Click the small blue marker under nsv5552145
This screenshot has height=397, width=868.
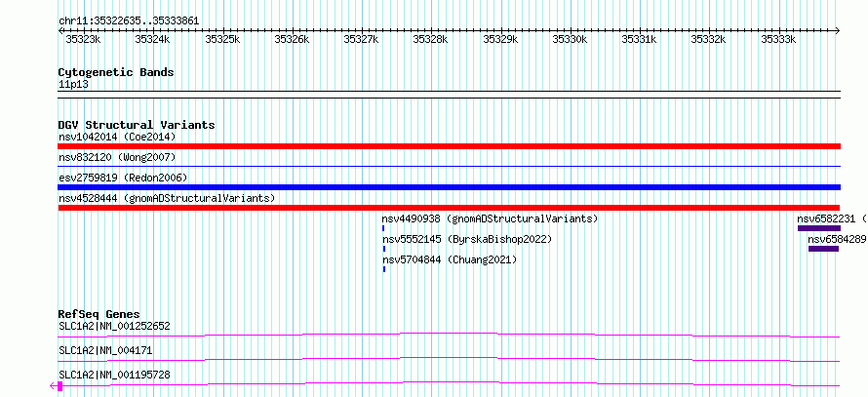(x=383, y=249)
